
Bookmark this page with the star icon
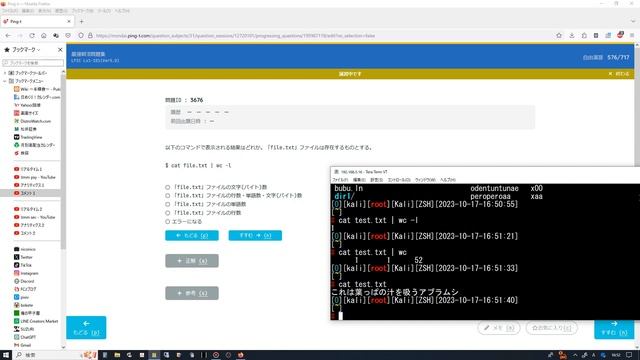tap(559, 36)
